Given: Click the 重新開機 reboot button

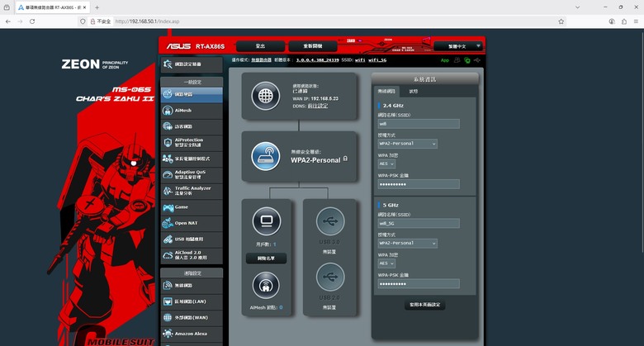Looking at the screenshot, I should (x=313, y=46).
